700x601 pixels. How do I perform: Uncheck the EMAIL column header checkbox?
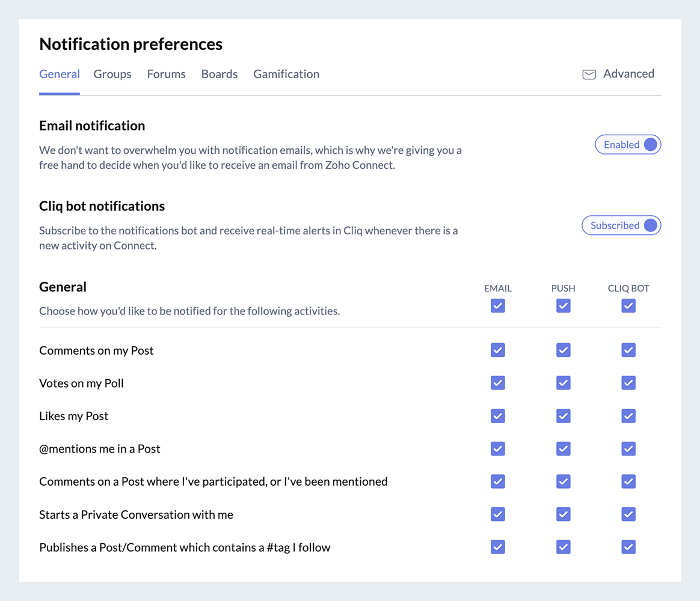coord(498,306)
